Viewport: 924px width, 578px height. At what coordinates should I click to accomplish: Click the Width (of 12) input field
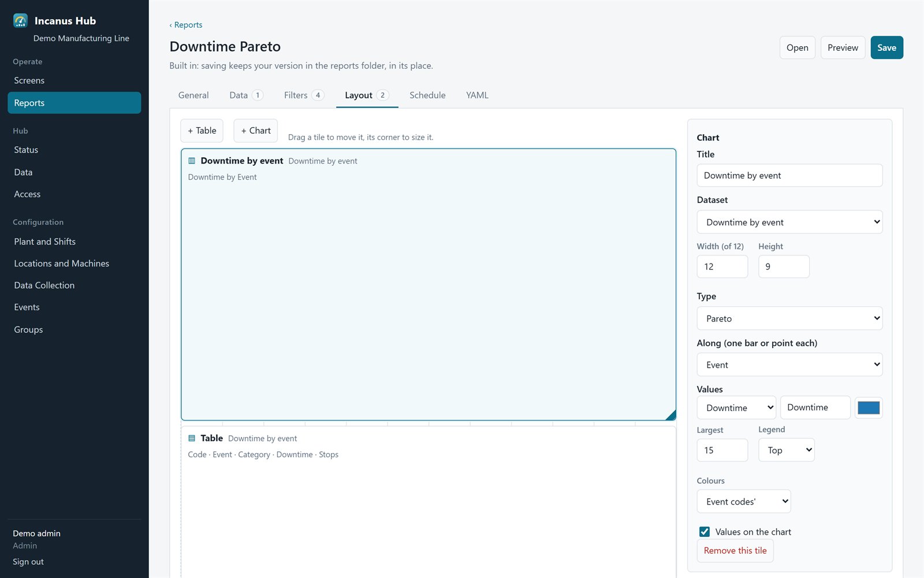coord(722,266)
